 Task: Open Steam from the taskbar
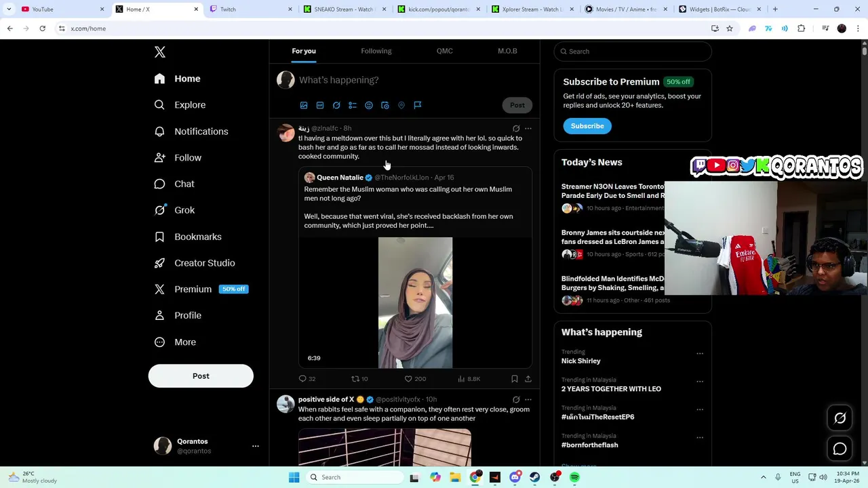tap(534, 477)
